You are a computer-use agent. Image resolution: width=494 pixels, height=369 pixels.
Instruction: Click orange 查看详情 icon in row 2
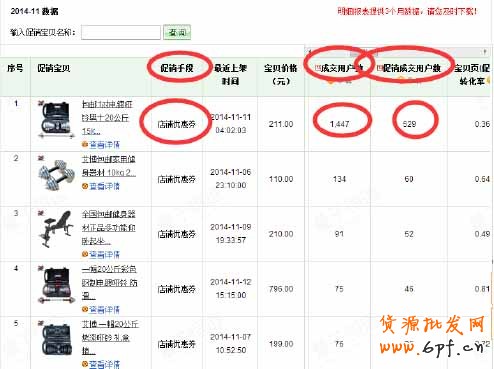85,186
